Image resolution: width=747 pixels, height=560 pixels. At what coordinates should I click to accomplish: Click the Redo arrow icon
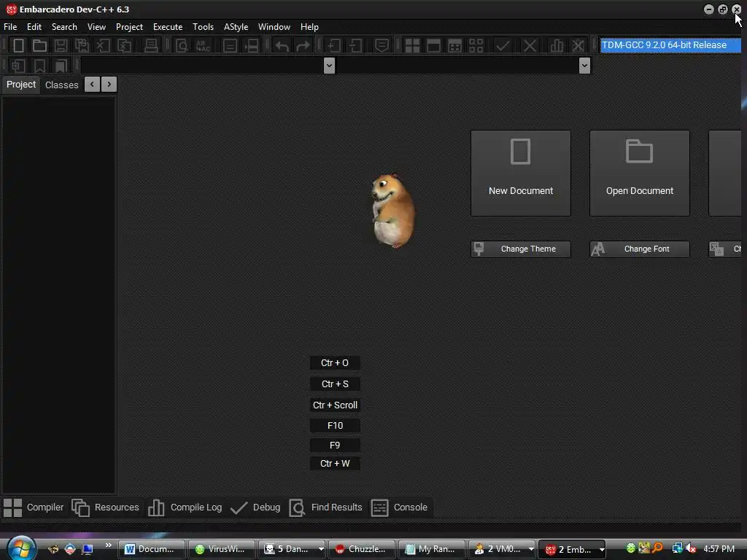pos(303,46)
